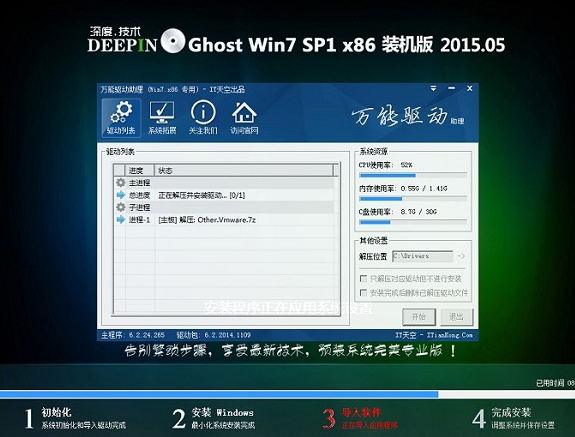Select the 主进程 gear icon row
The height and width of the screenshot is (437, 575).
[224, 183]
